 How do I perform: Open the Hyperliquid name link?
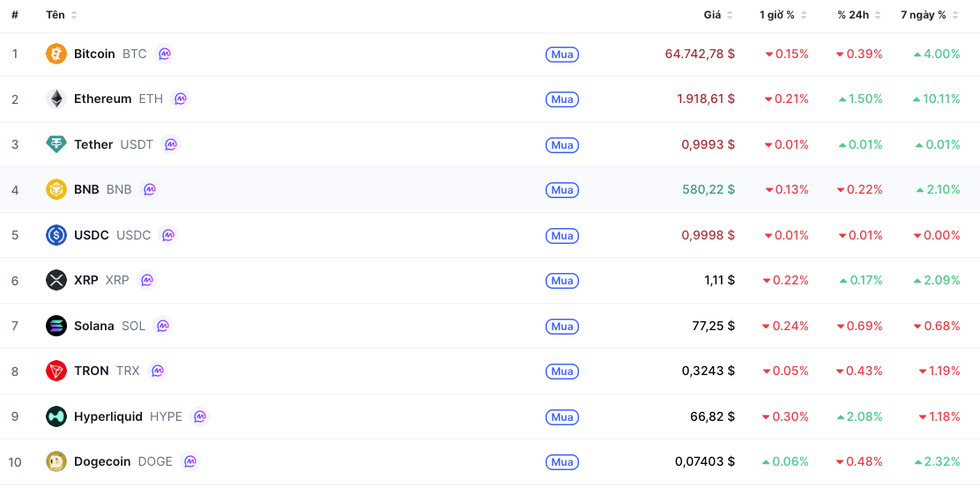(108, 416)
